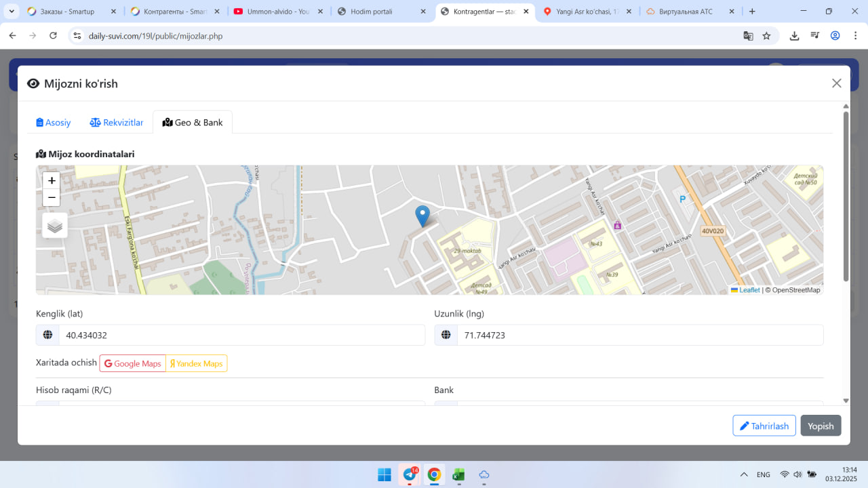Click the Chrome taskbar icon
868x488 pixels.
click(434, 474)
